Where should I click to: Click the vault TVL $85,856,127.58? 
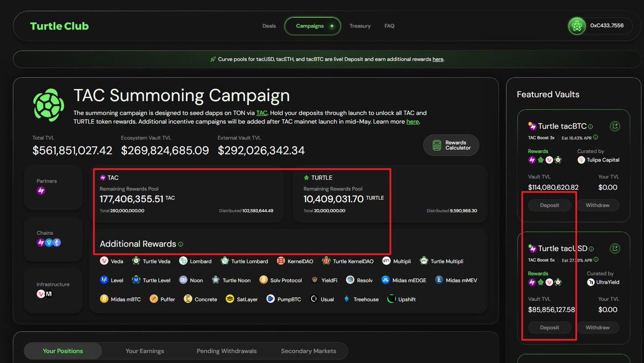[552, 310]
